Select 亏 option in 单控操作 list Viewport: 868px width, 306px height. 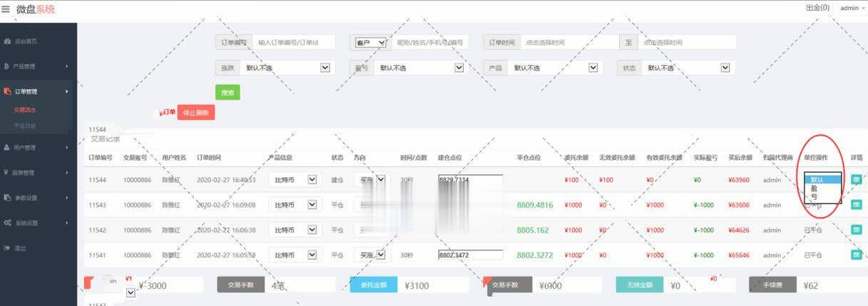(x=823, y=195)
